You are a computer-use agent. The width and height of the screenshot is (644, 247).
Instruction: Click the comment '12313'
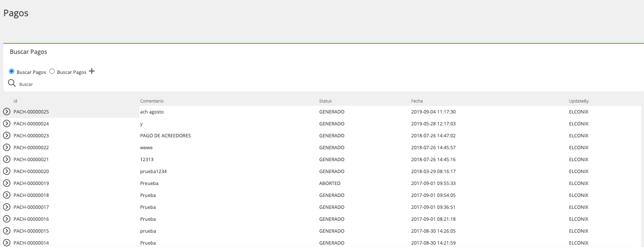[x=147, y=159]
